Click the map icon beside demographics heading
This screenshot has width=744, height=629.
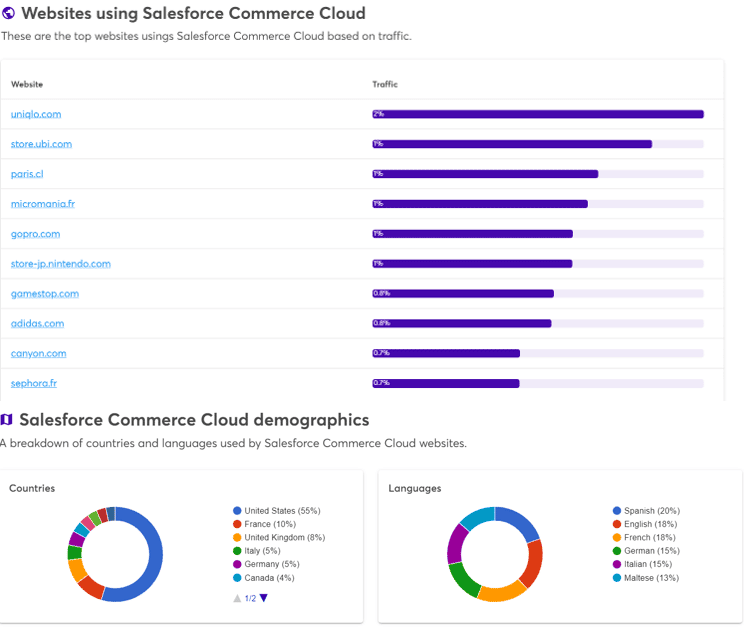pyautogui.click(x=7, y=420)
